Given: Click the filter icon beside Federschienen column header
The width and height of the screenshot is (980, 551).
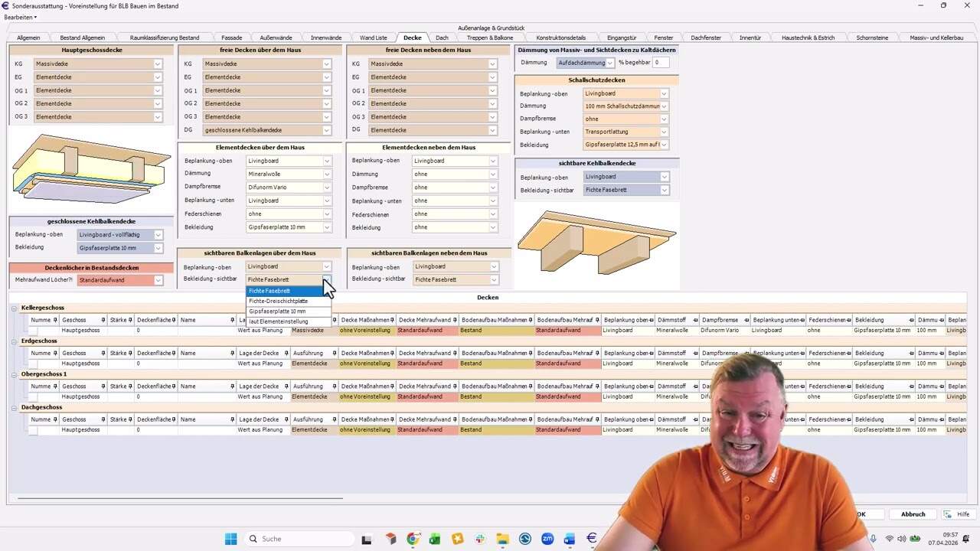Looking at the screenshot, I should coord(848,320).
